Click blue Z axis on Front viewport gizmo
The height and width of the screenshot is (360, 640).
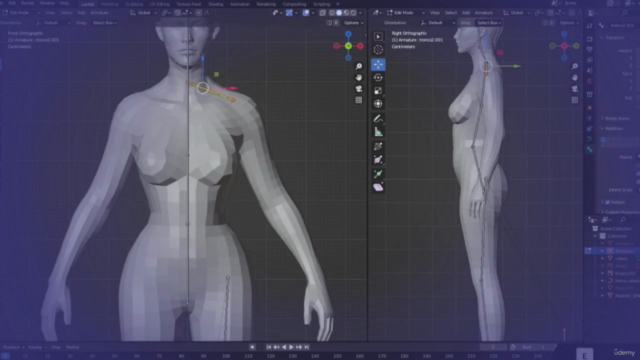click(348, 34)
